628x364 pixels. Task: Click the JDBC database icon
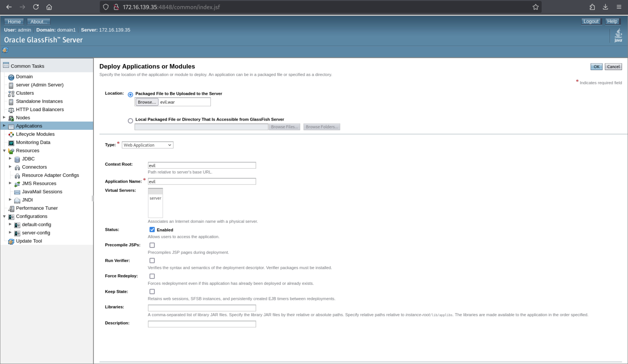coord(17,159)
